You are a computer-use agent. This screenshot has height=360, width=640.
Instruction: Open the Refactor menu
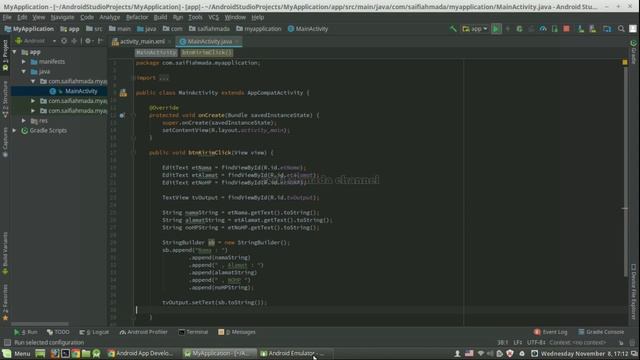point(137,17)
